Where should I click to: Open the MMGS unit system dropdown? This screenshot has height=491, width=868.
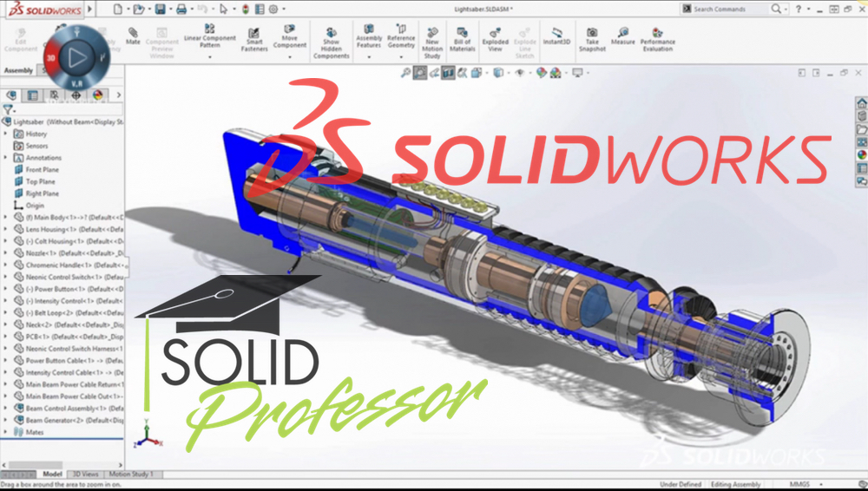coord(821,484)
